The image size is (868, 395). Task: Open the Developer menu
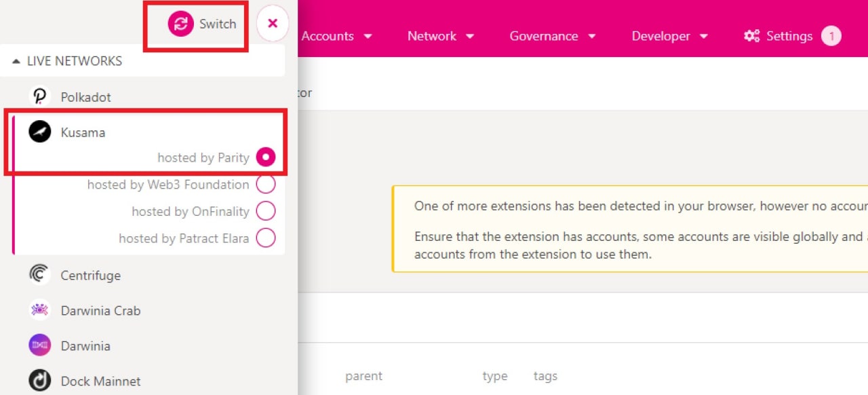(670, 36)
